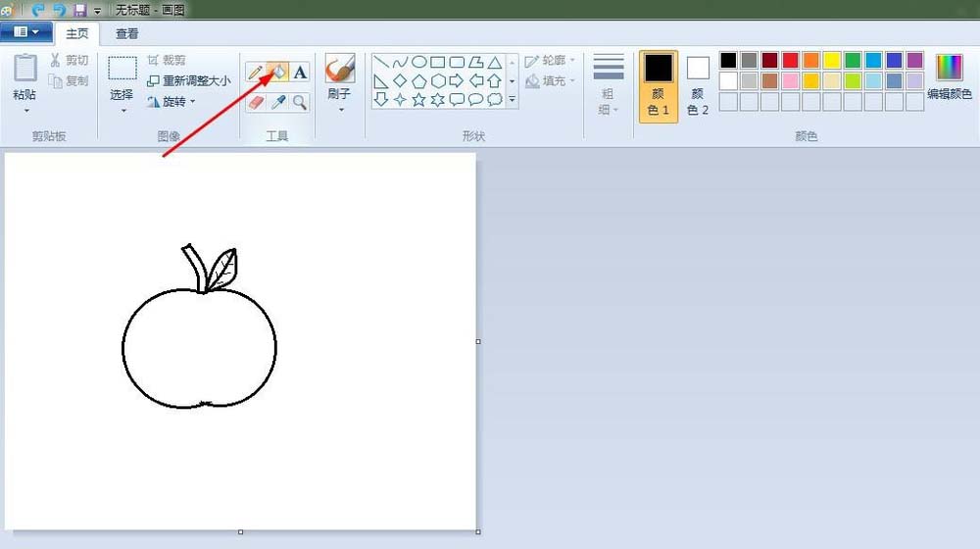980x549 pixels.
Task: Open the shape Fill (填充) dropdown
Action: [550, 81]
